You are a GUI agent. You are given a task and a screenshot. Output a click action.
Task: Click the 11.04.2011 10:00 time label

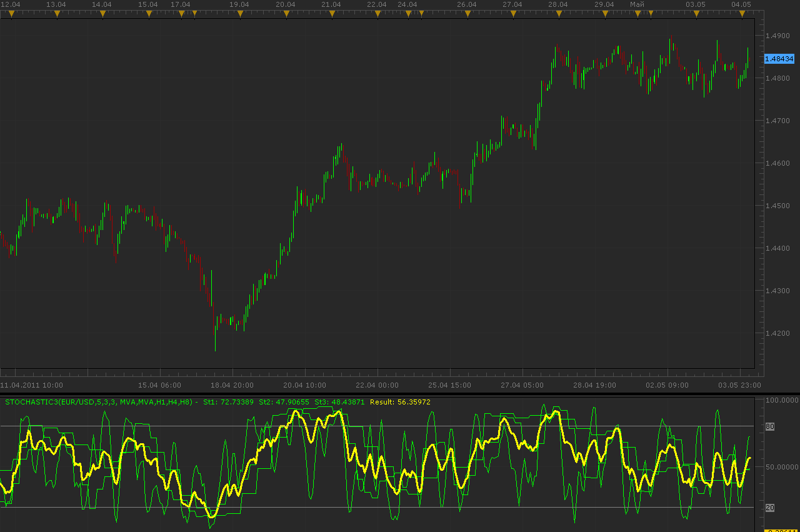point(32,385)
